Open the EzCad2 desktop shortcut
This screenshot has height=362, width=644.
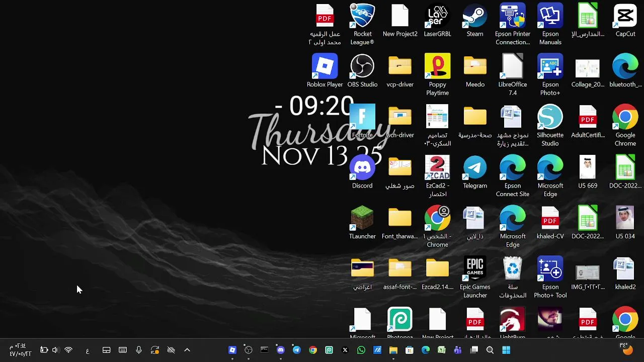point(437,176)
